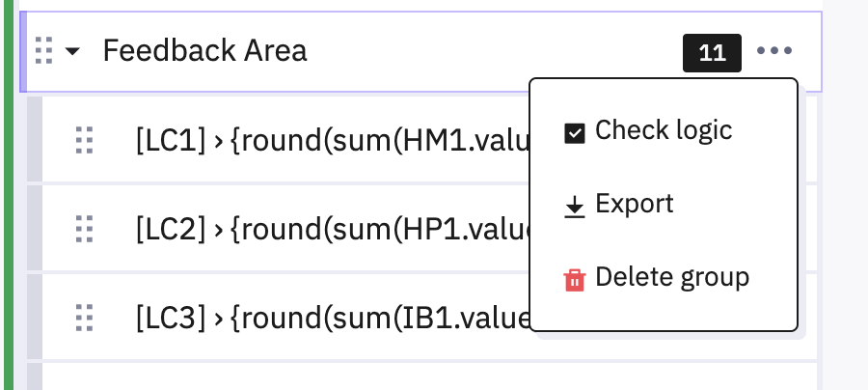
Task: Click the 11 question count badge
Action: pos(712,53)
